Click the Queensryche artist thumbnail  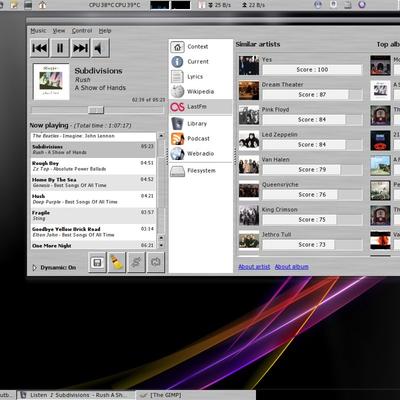pos(249,190)
